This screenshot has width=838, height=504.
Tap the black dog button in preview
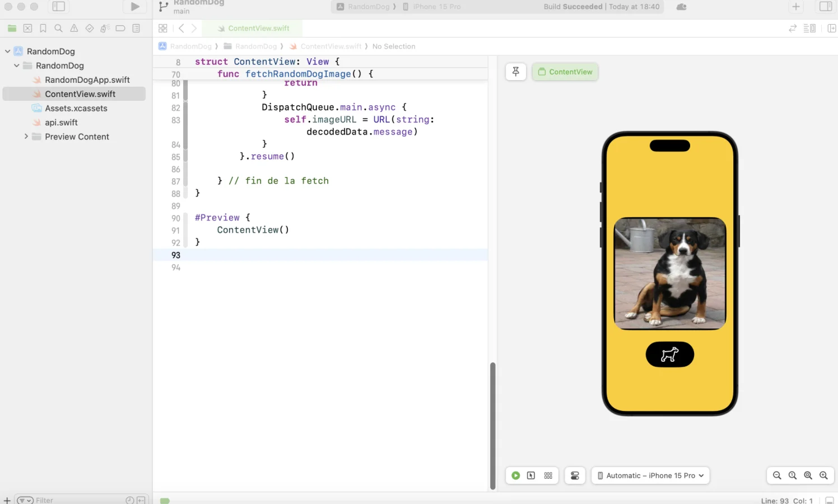click(x=669, y=354)
